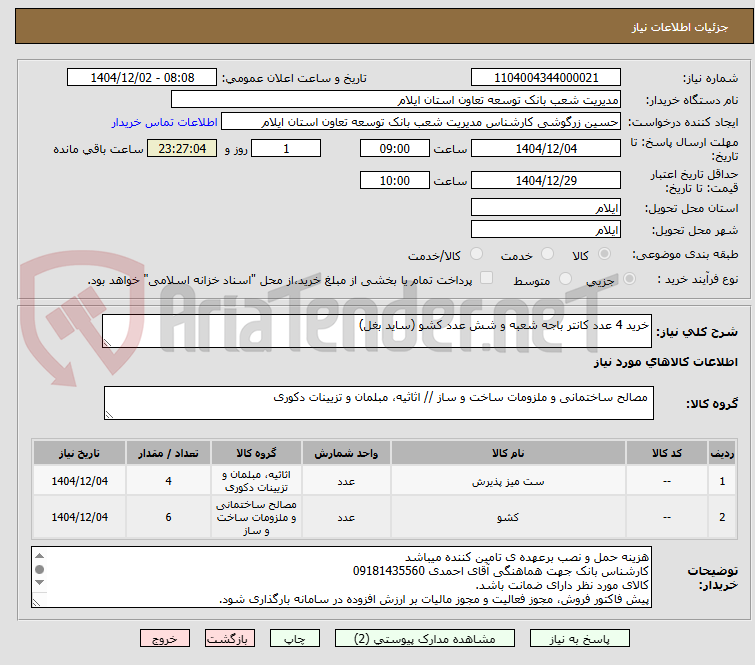755x665 pixels.
Task: Click the ردیف column header
Action: [722, 453]
